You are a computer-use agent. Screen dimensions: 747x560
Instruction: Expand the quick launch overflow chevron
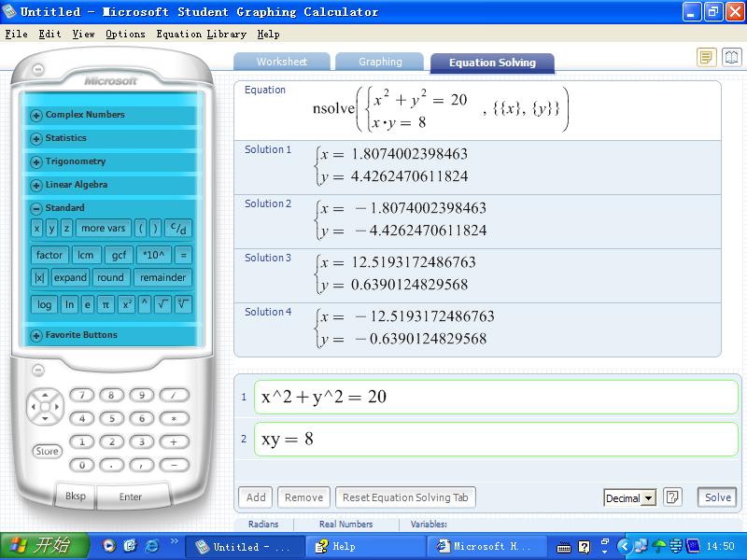pos(174,541)
